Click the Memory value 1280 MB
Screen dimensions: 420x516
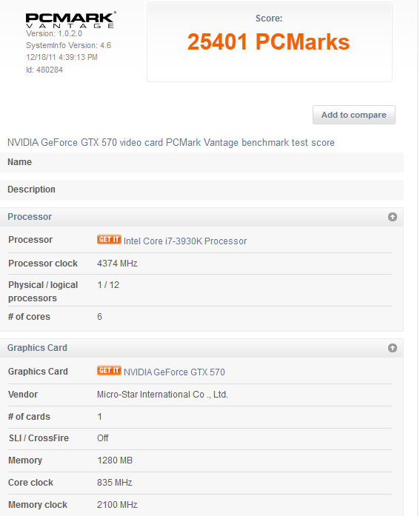pos(115,460)
